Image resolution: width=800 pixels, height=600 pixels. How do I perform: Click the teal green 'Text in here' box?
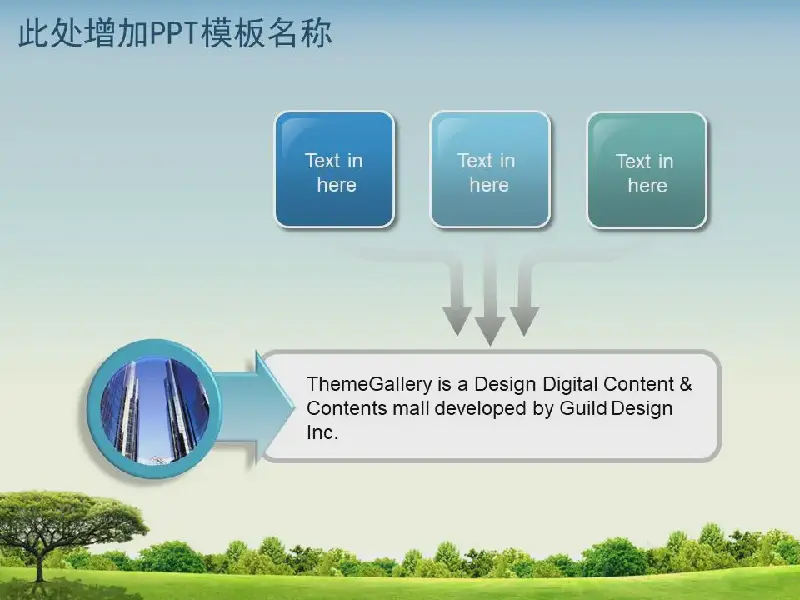click(647, 170)
